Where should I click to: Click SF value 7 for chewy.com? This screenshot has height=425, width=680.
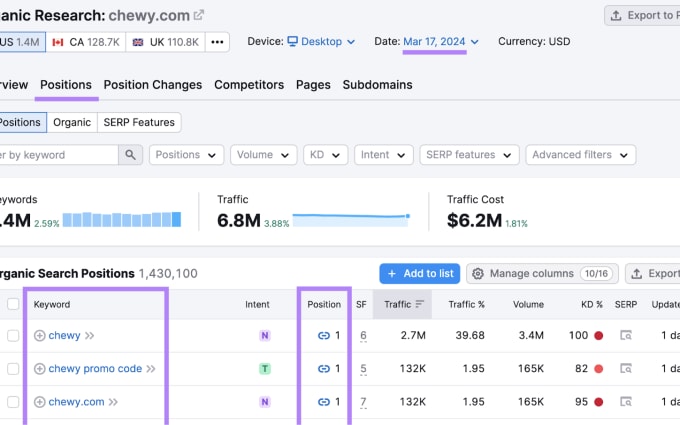[363, 402]
